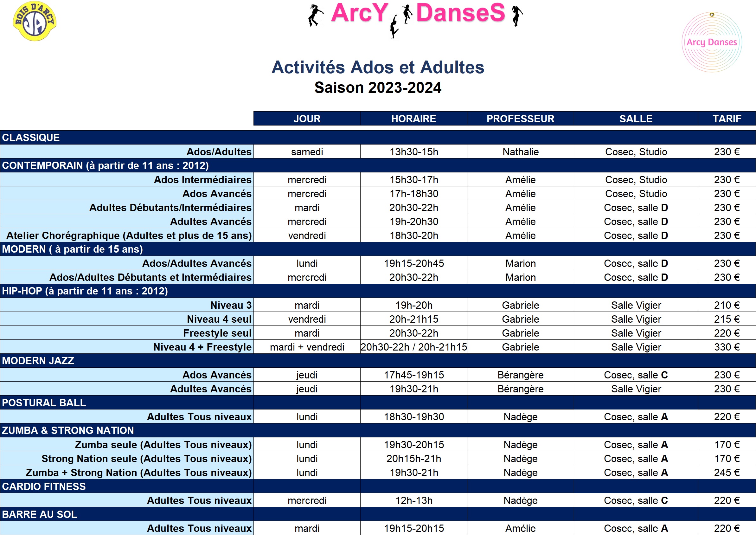Select the Atelier Chorégraphique row label
Image resolution: width=756 pixels, height=535 pixels.
coord(127,235)
